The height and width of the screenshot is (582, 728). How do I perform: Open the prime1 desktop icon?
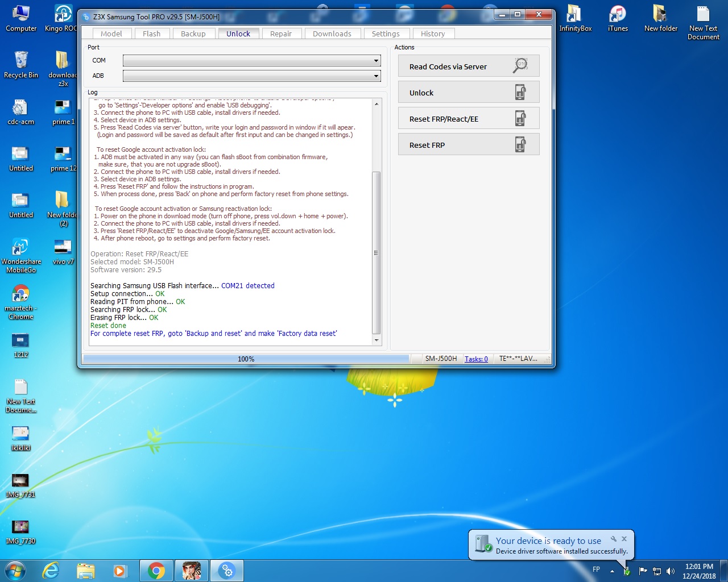(63, 112)
